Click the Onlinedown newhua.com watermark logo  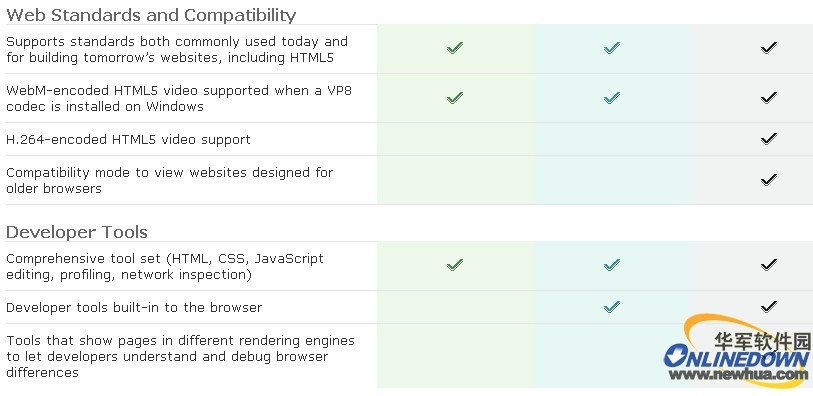click(737, 351)
